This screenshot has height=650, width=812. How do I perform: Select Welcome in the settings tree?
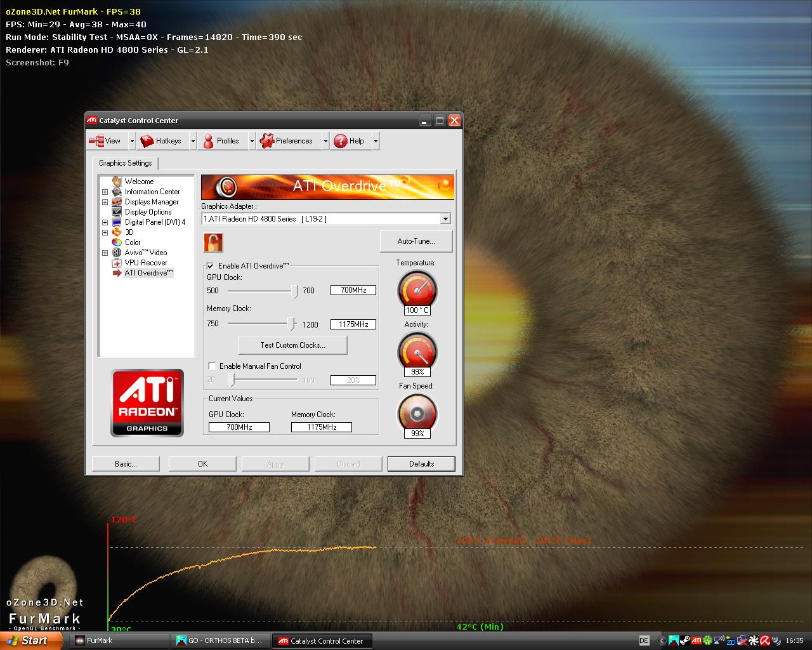pyautogui.click(x=139, y=182)
